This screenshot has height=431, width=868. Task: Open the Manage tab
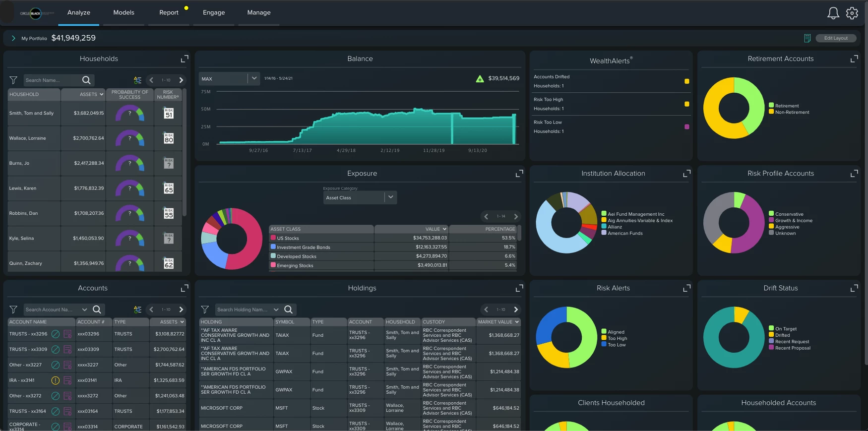[259, 13]
